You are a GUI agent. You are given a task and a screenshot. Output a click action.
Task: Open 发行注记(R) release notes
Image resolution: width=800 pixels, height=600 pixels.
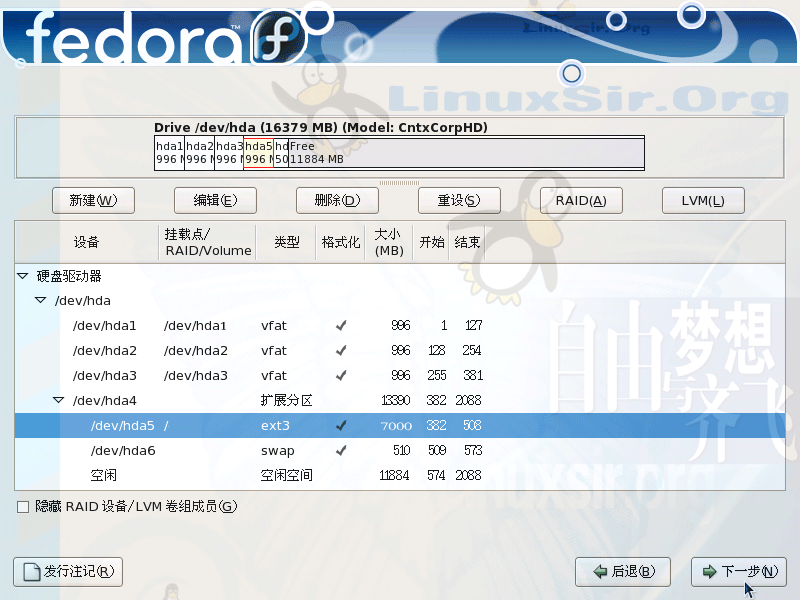coord(68,571)
